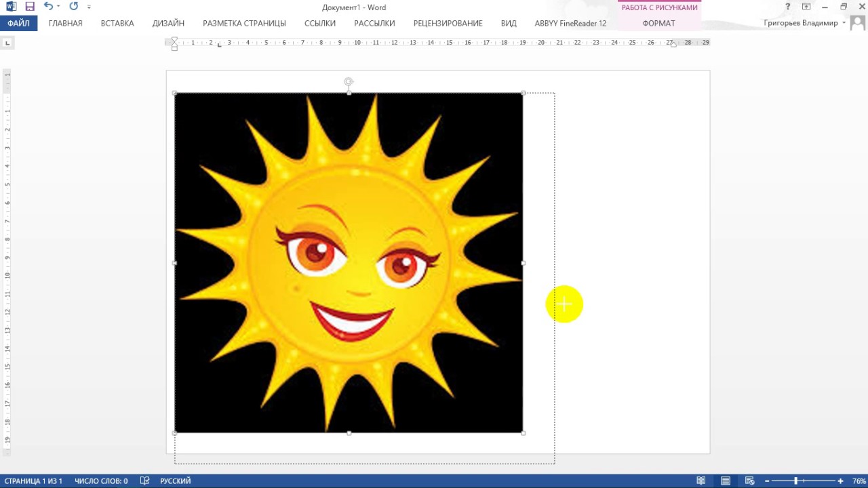
Task: Click СТРАНИЦА 1 ИЗ 1 in status bar
Action: click(33, 481)
